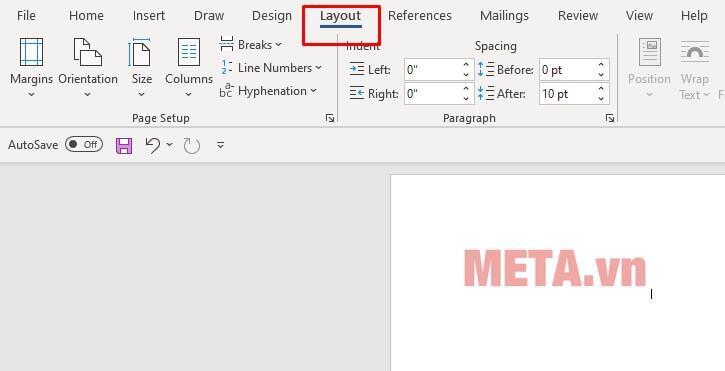Launch the Paragraph settings dialog
This screenshot has width=725, height=371.
(x=610, y=118)
